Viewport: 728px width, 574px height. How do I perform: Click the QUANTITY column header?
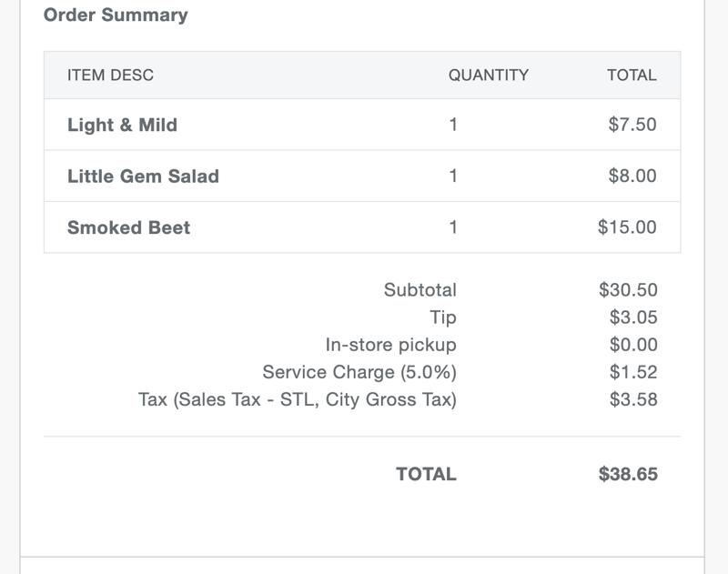coord(488,76)
